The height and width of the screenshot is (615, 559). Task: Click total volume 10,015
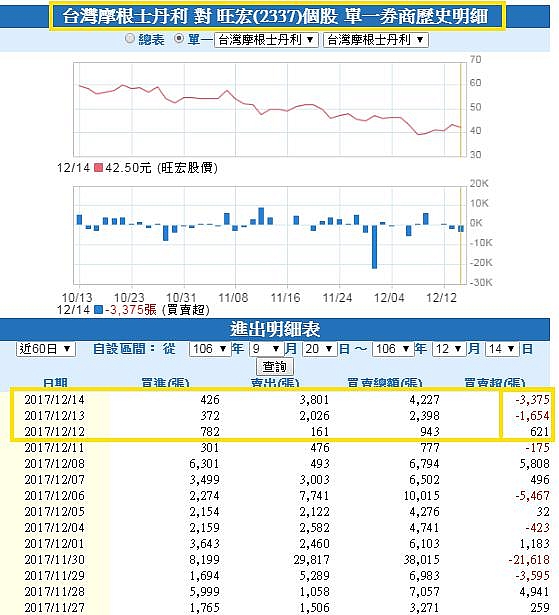pos(422,496)
